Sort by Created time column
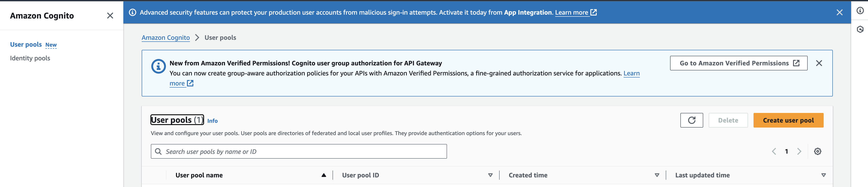Image resolution: width=868 pixels, height=187 pixels. coord(528,175)
